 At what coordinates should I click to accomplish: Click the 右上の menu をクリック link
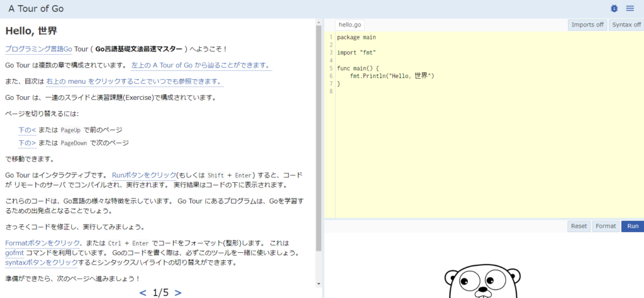(x=135, y=82)
